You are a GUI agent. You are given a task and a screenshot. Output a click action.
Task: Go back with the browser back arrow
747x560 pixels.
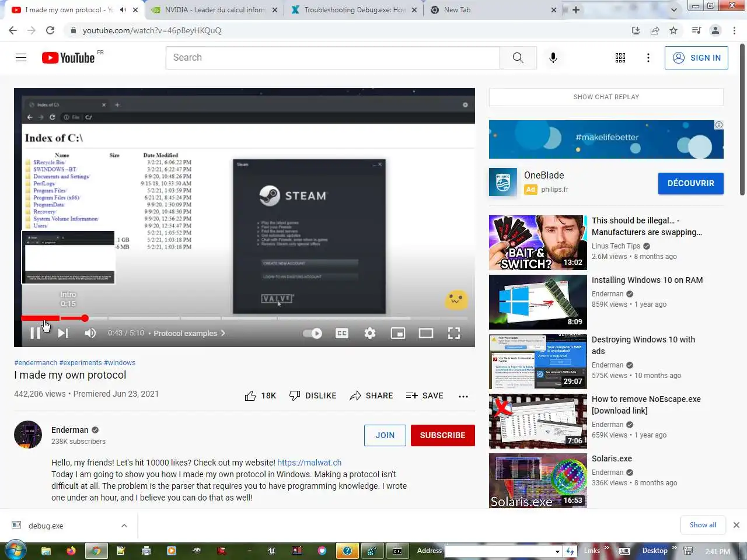click(x=13, y=30)
